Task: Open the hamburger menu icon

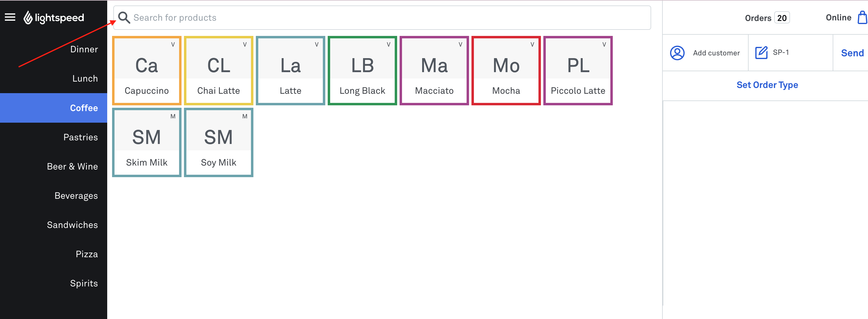Action: click(x=10, y=17)
